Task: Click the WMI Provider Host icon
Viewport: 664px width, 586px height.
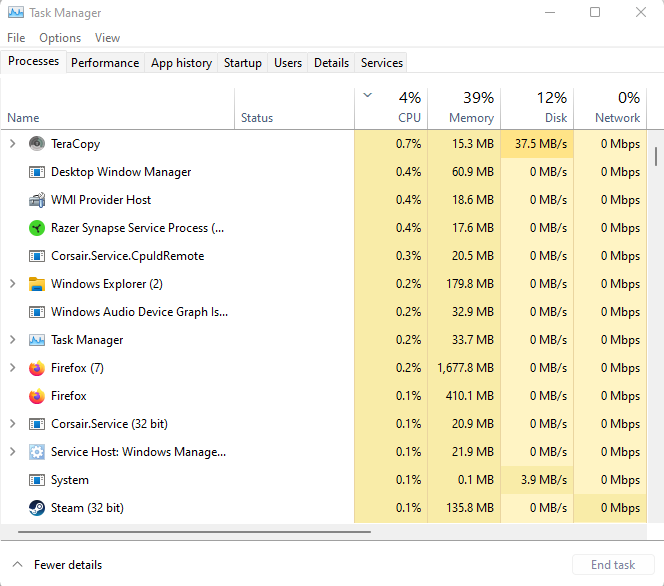Action: [x=37, y=200]
